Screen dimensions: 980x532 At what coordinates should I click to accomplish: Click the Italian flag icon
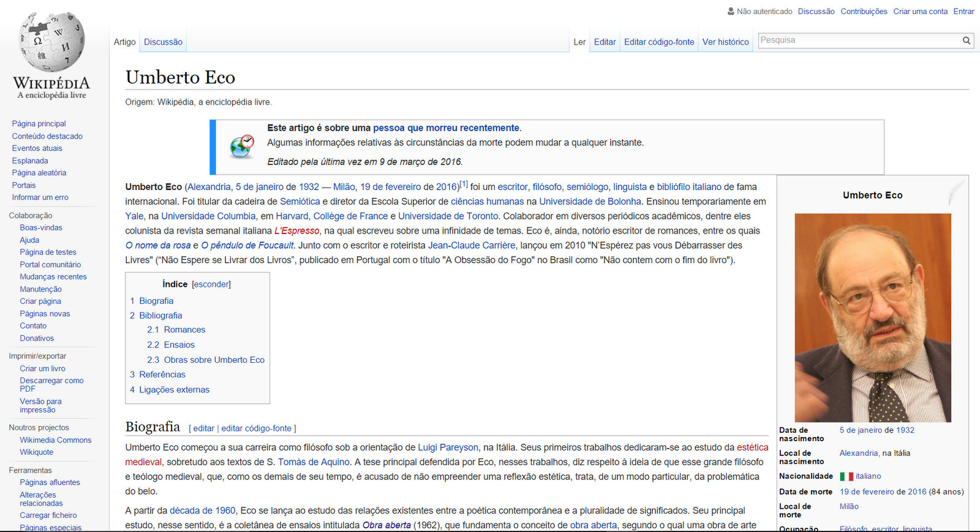[x=846, y=476]
